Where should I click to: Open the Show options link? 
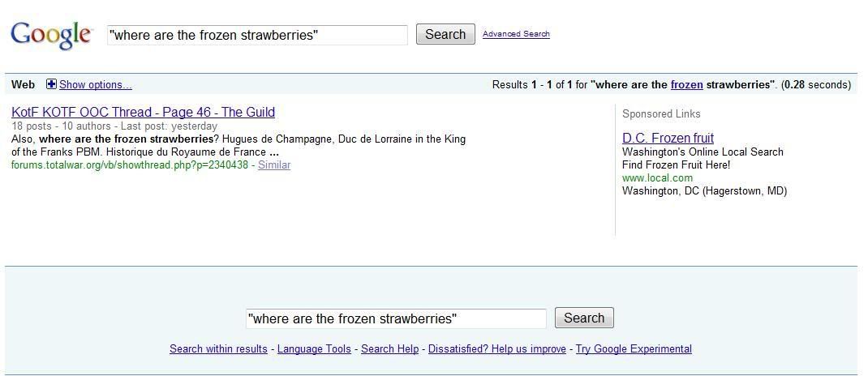[96, 84]
